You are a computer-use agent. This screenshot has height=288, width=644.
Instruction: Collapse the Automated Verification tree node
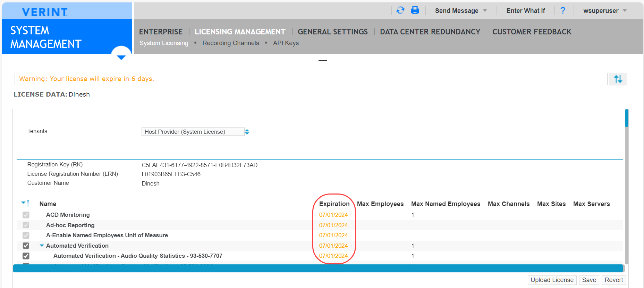42,246
